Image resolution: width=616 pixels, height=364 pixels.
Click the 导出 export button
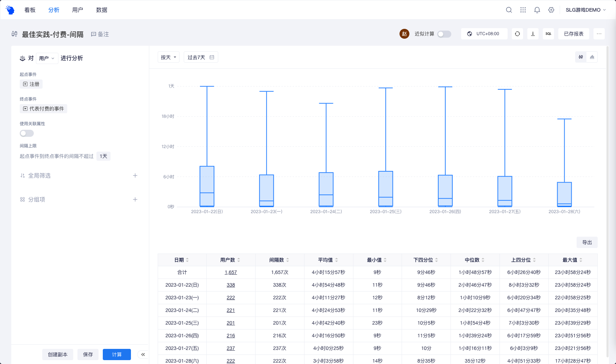[587, 242]
